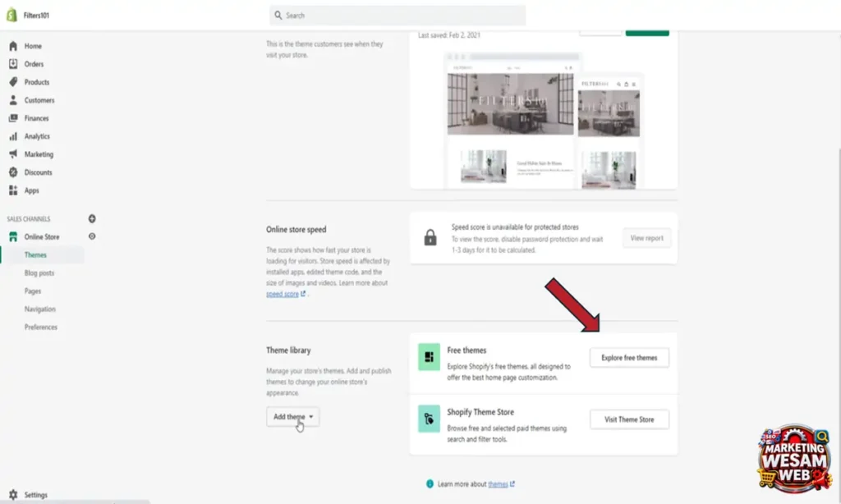Open Learn more about themes link
The height and width of the screenshot is (504, 841).
499,484
